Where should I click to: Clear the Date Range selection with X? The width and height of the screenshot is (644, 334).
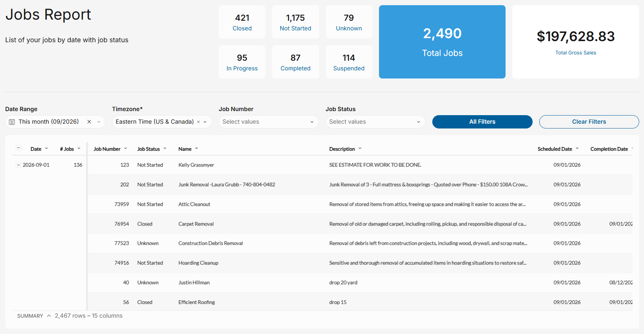click(89, 122)
